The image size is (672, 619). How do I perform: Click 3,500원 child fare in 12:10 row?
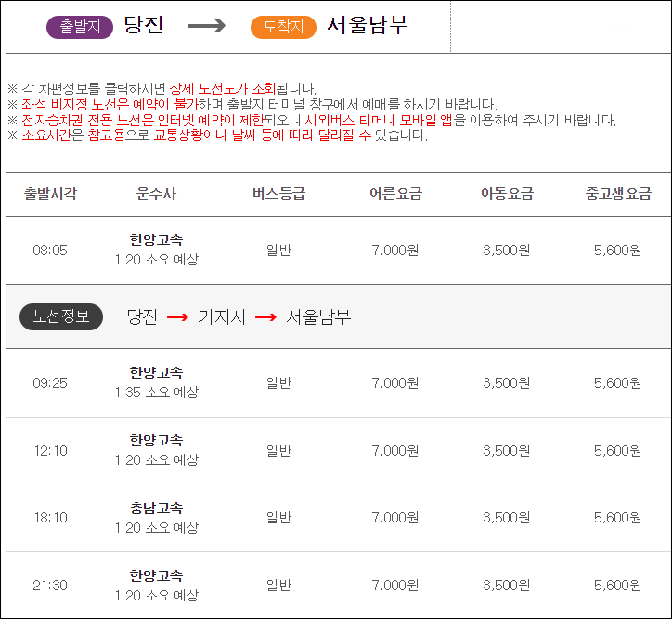click(507, 451)
